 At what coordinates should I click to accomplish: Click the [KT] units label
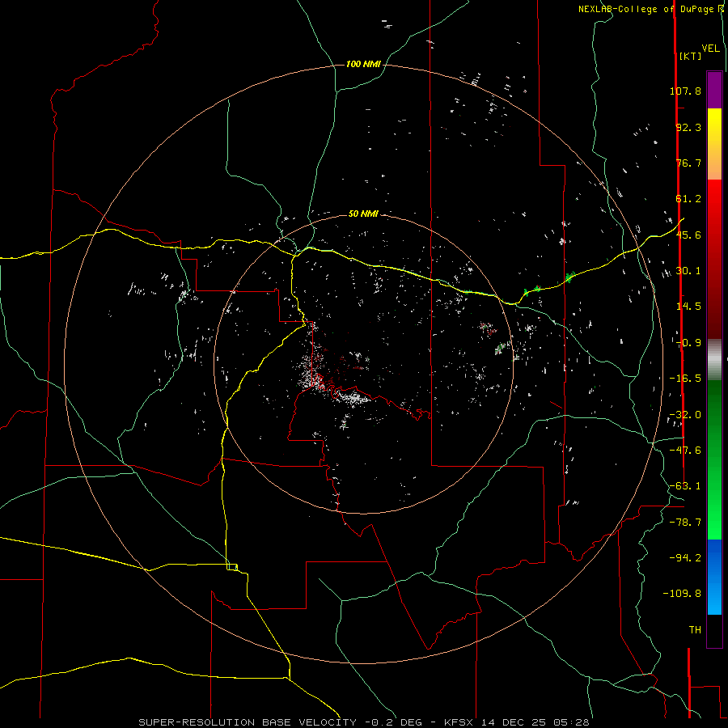[691, 56]
